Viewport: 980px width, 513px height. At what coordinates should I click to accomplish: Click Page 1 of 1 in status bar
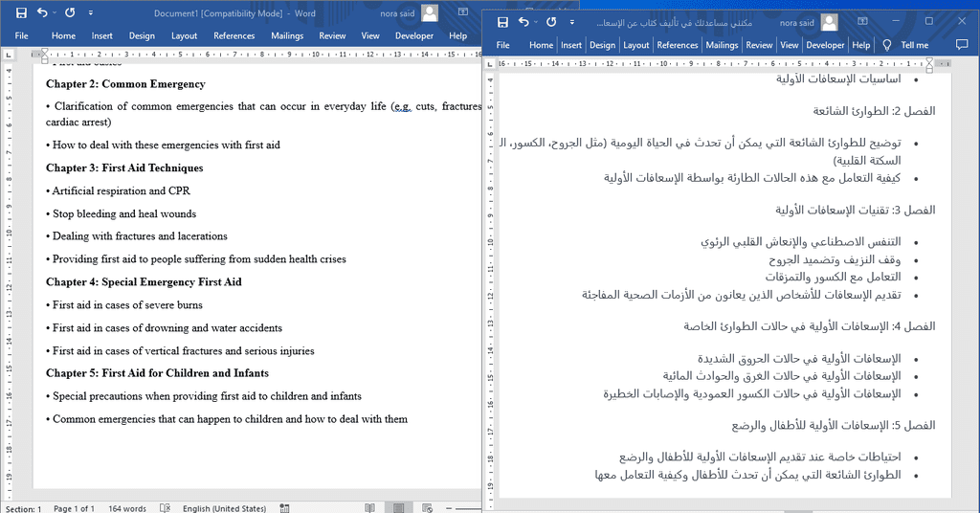(74, 508)
